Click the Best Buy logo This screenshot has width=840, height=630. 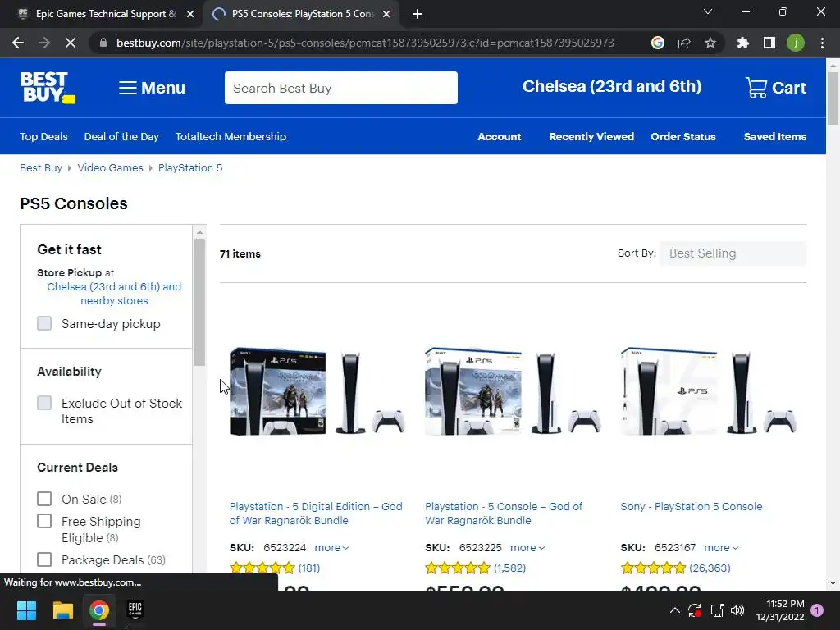tap(48, 87)
